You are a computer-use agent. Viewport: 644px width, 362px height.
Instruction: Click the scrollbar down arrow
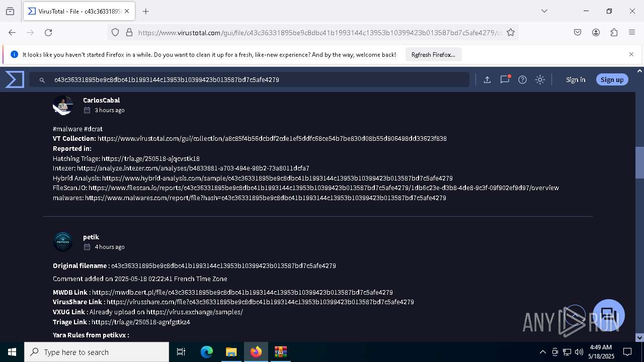click(639, 337)
